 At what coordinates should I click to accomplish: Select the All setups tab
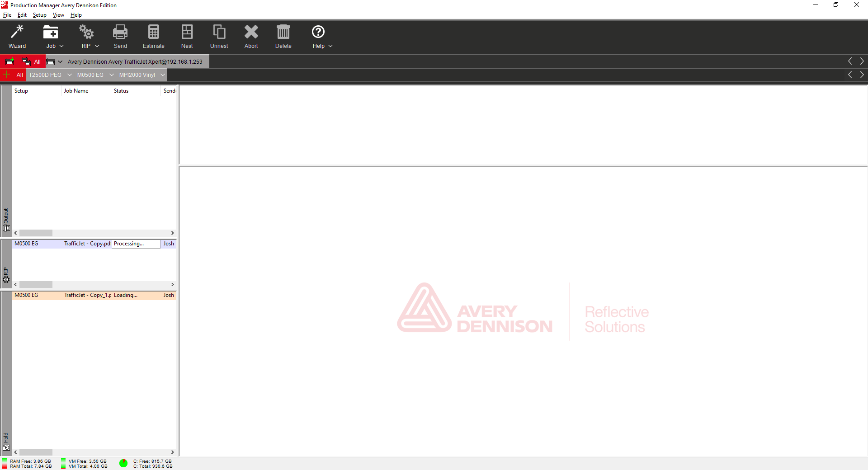pyautogui.click(x=19, y=75)
